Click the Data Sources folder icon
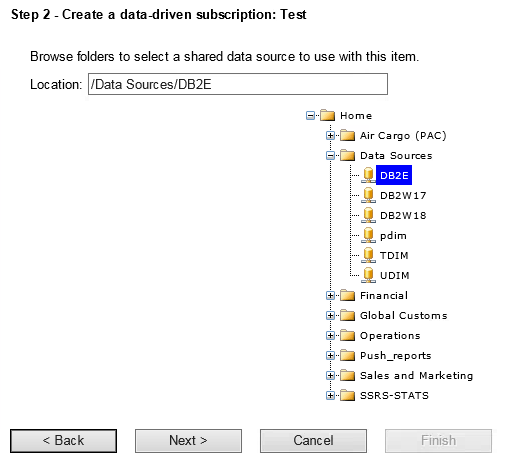This screenshot has width=513, height=469. point(347,155)
